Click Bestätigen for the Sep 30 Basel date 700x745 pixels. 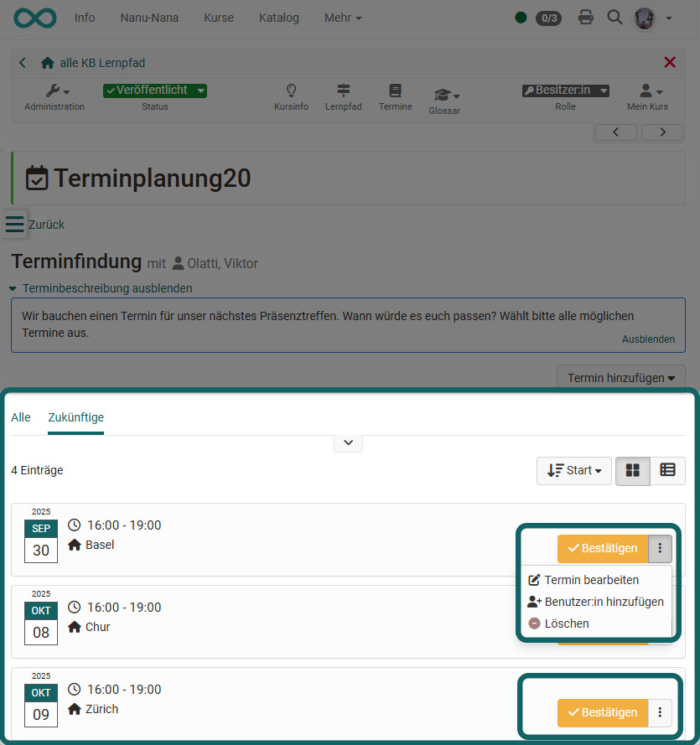[x=602, y=548]
